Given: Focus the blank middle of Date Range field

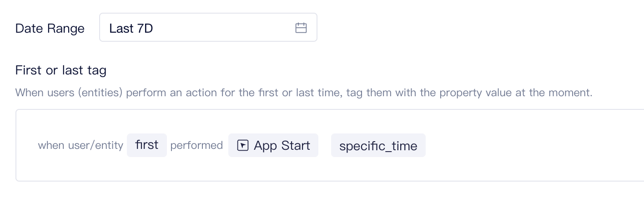Looking at the screenshot, I should click(223, 28).
